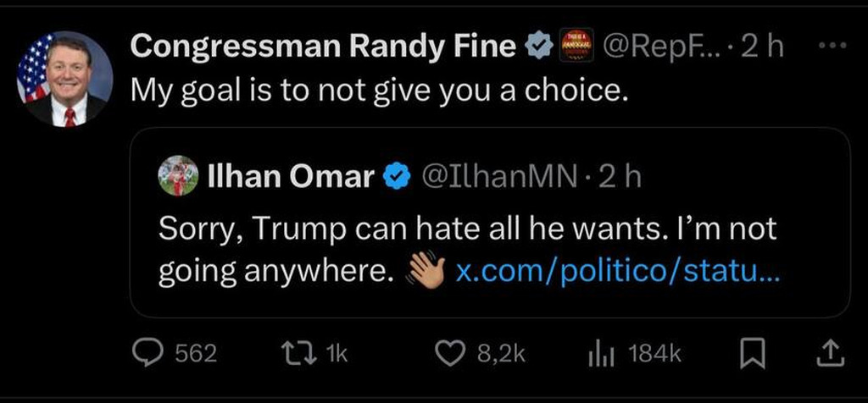
Task: Open Randy Fine's profile picture
Action: (64, 79)
